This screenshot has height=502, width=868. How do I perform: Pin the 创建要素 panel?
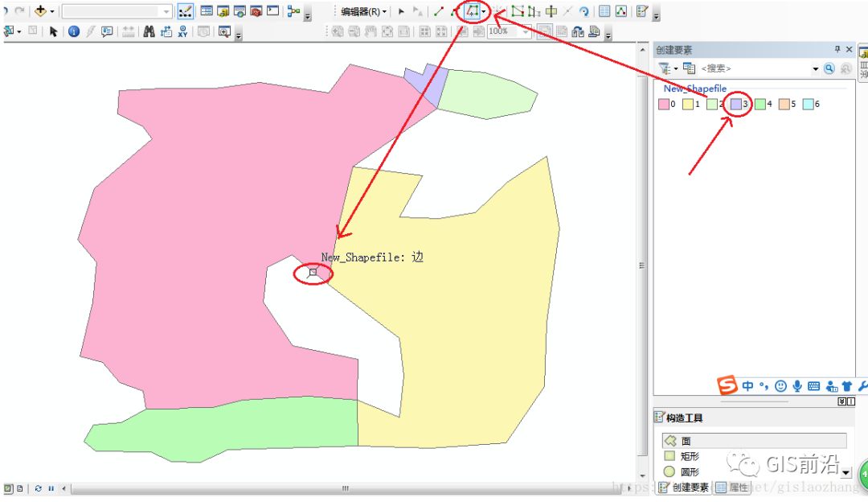tap(837, 50)
